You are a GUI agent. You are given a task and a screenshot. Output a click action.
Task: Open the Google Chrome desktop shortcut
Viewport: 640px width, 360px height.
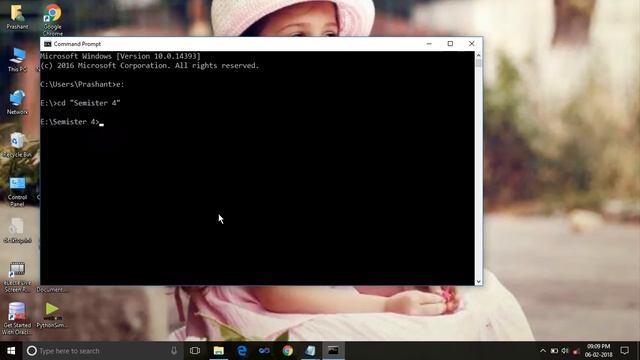[53, 19]
